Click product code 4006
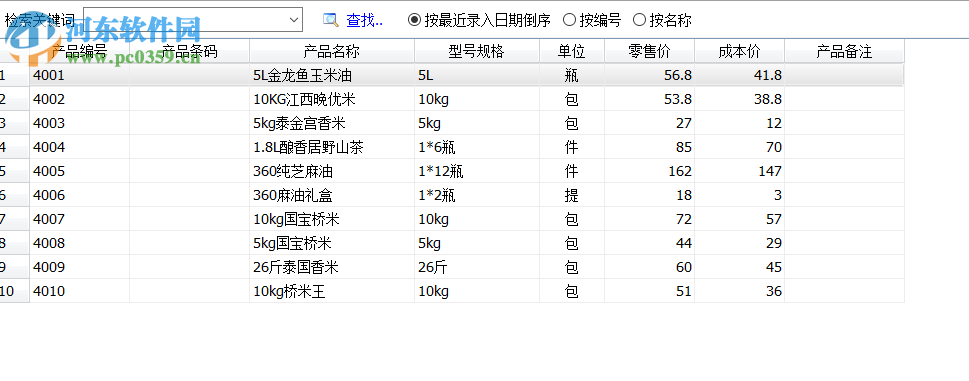969x381 pixels. (49, 195)
